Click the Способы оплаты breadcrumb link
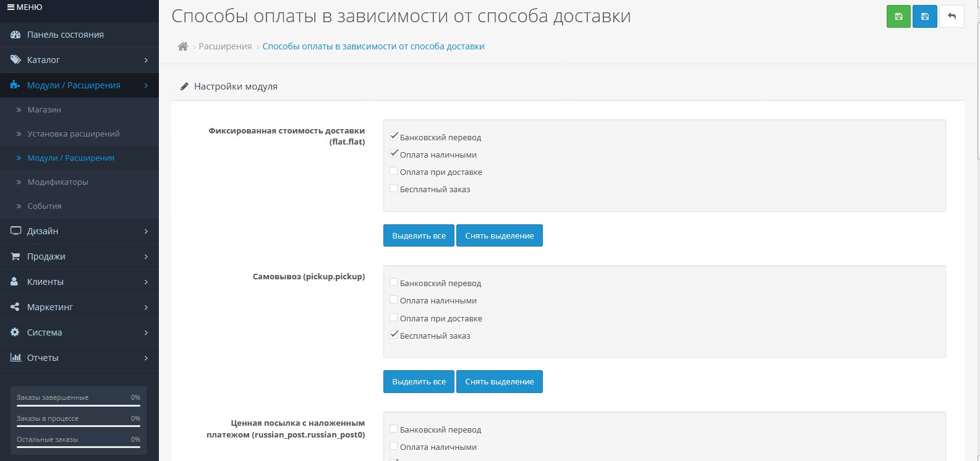The image size is (980, 461). (x=373, y=46)
